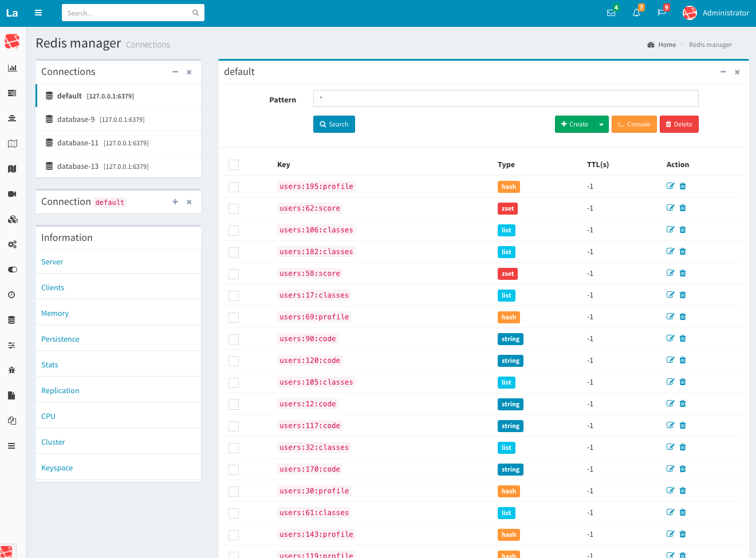Check the box for users:195:profile
This screenshot has height=558, width=756.
point(234,187)
